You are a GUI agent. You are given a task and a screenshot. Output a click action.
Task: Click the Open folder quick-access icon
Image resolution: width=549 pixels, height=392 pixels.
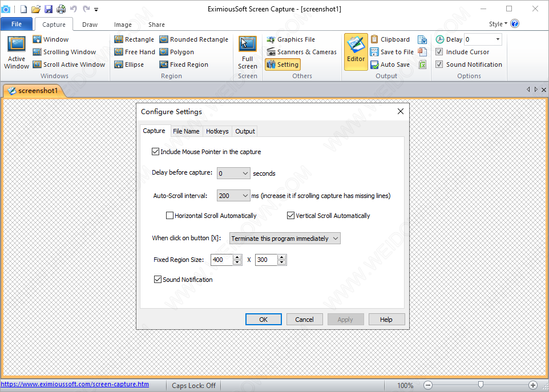36,9
